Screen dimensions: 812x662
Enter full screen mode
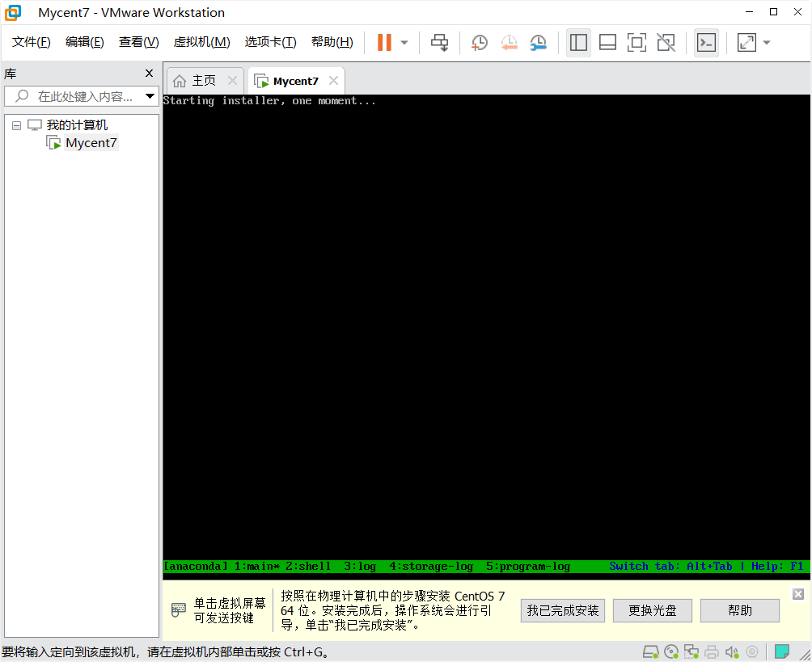[636, 43]
